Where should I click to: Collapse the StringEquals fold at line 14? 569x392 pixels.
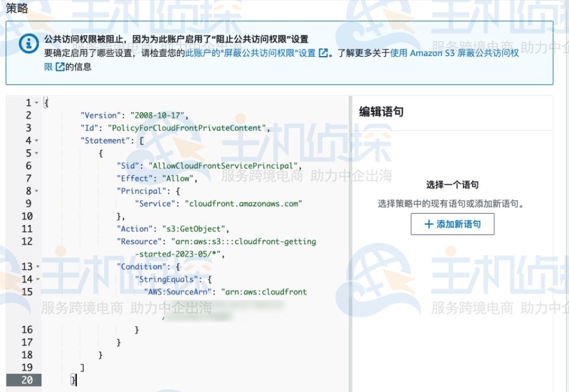[38, 279]
